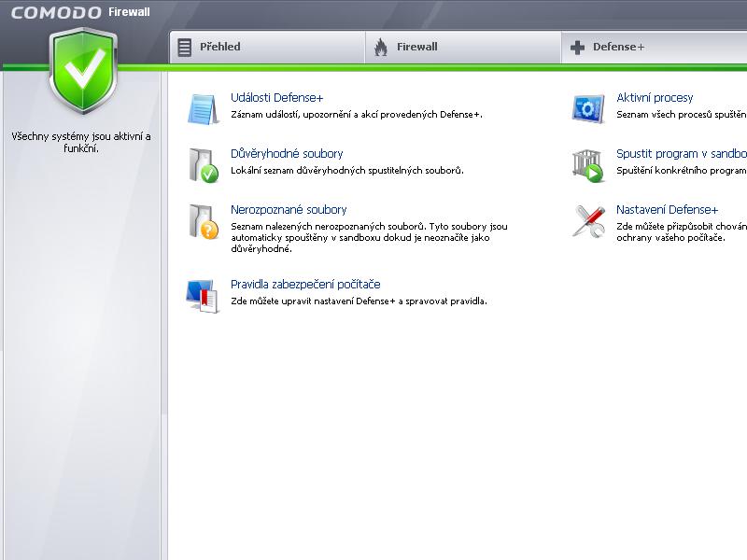Open the Události Defense+ notepad icon

(204, 108)
